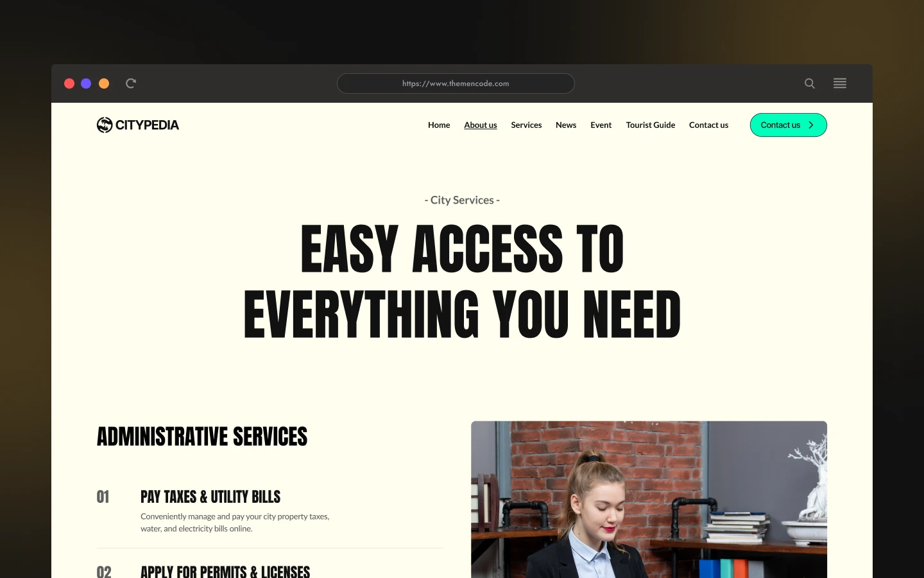
Task: Click the browser reload icon
Action: coord(131,83)
